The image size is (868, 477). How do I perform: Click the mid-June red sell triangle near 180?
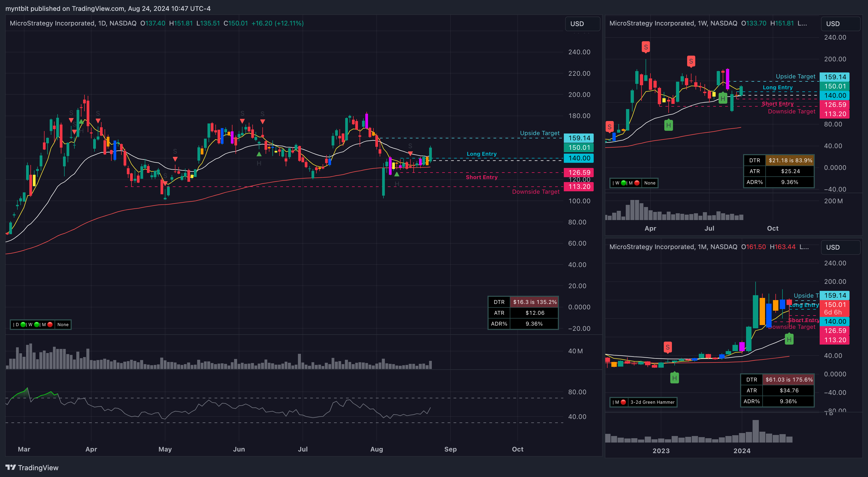click(262, 122)
